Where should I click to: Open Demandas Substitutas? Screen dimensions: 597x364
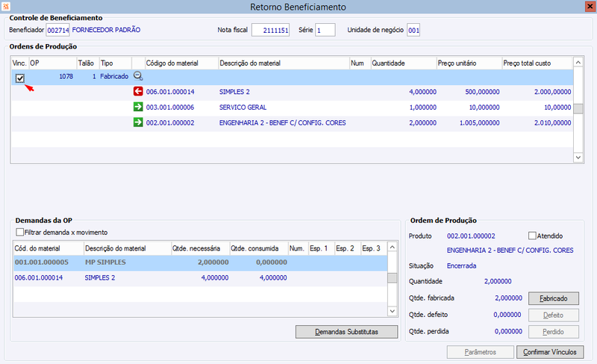pos(346,331)
